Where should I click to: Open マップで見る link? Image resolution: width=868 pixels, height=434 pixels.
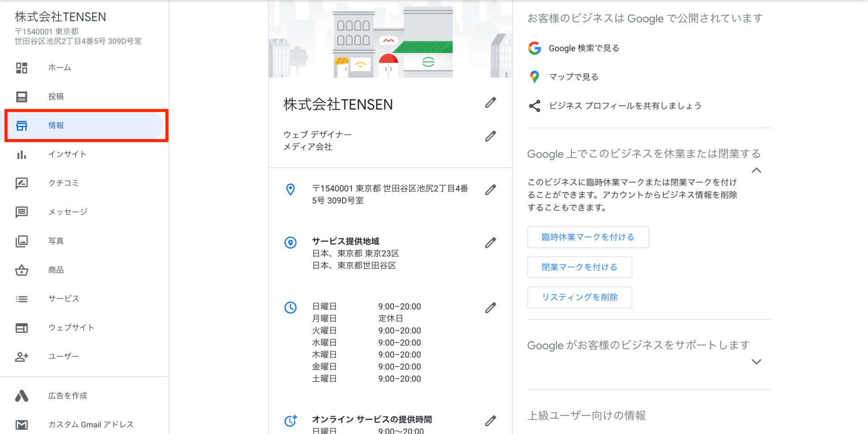[x=574, y=77]
